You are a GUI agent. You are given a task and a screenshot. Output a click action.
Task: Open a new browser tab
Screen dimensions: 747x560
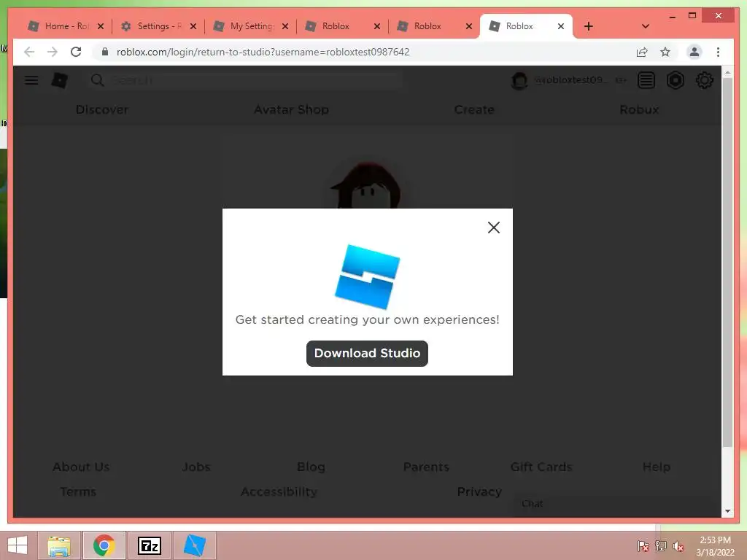point(589,26)
